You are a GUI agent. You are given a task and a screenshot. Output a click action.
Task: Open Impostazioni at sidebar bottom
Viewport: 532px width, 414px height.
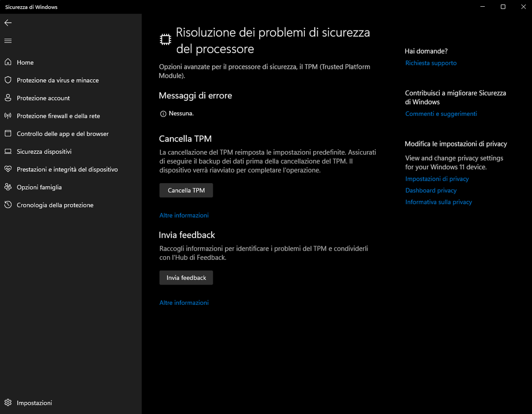pos(70,403)
